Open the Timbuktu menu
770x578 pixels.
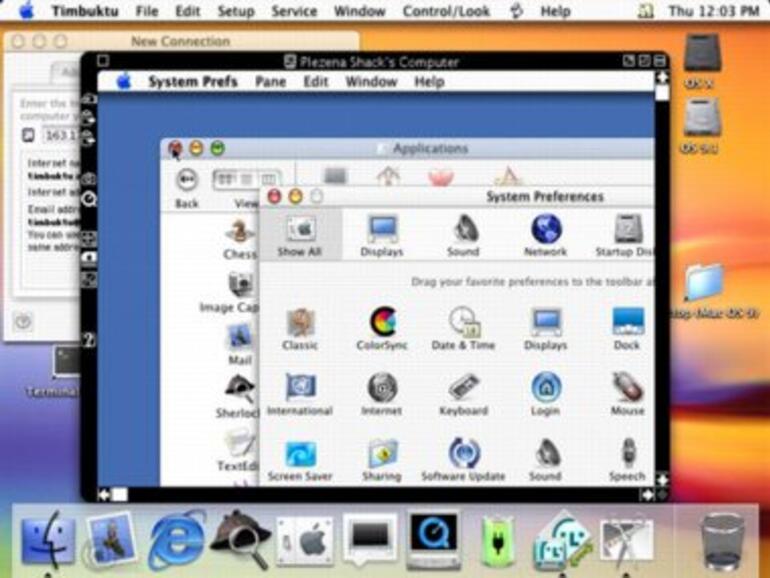click(x=85, y=11)
